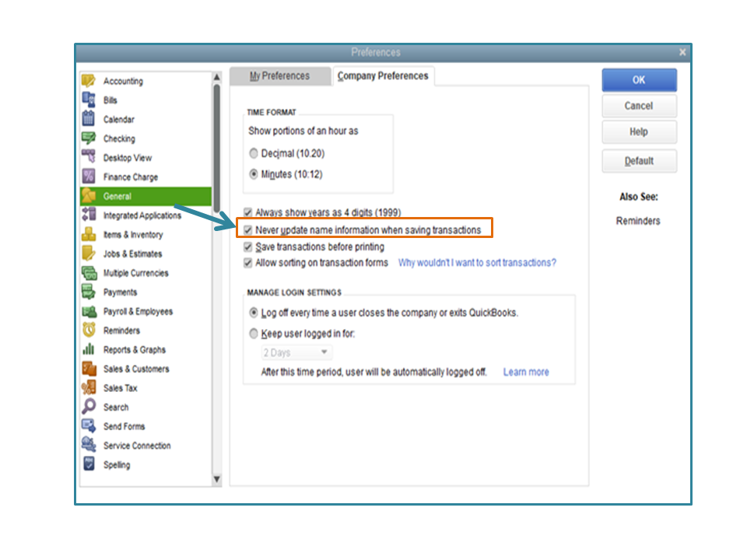The image size is (747, 560).
Task: Click category list scroll up arrow
Action: coord(217,77)
